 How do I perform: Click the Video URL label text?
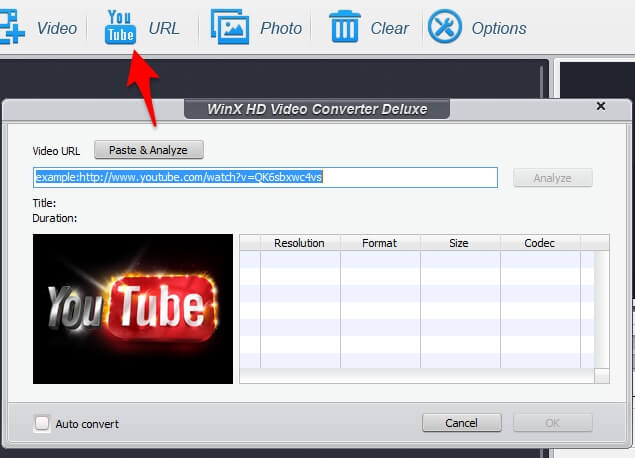(x=56, y=151)
